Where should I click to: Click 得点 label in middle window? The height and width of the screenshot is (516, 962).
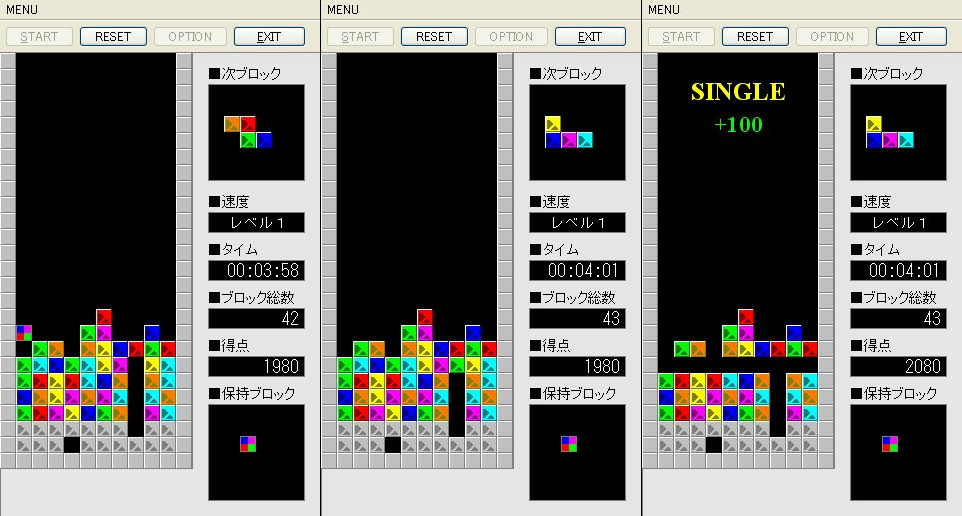coord(549,345)
